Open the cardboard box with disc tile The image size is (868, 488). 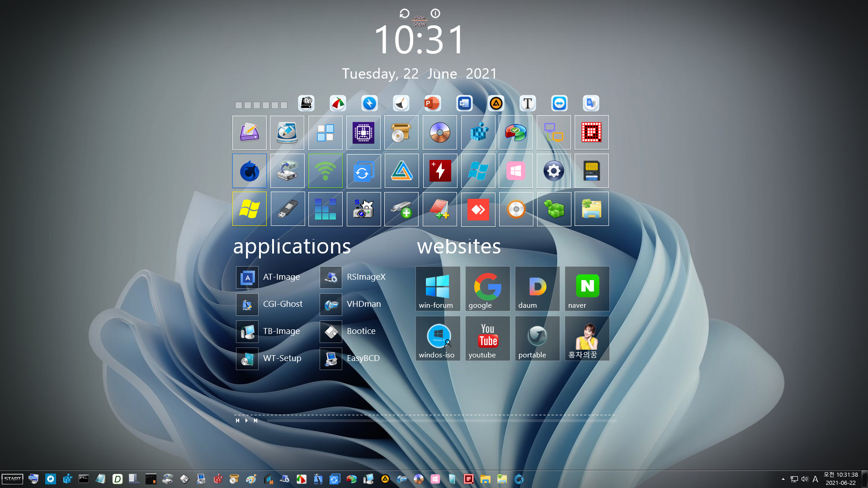[401, 132]
